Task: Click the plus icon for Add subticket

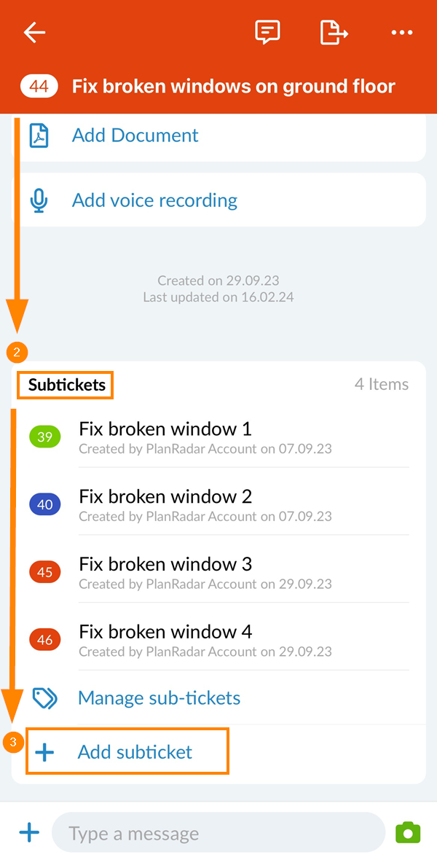Action: pyautogui.click(x=45, y=752)
